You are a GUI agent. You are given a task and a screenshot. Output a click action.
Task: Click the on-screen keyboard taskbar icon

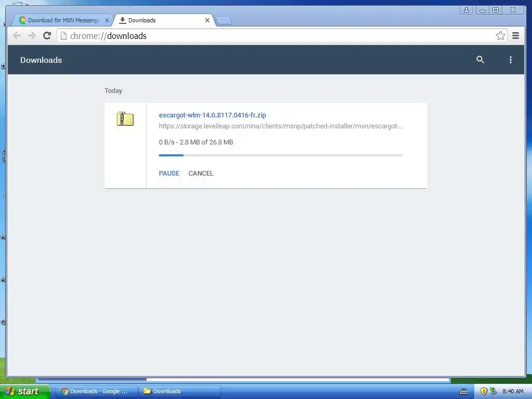(x=463, y=392)
